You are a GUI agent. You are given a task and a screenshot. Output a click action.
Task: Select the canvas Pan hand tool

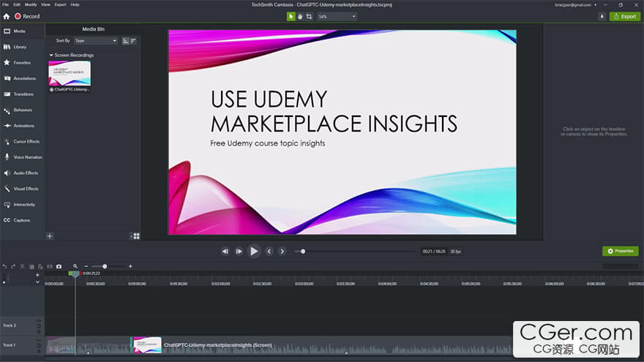tap(300, 16)
